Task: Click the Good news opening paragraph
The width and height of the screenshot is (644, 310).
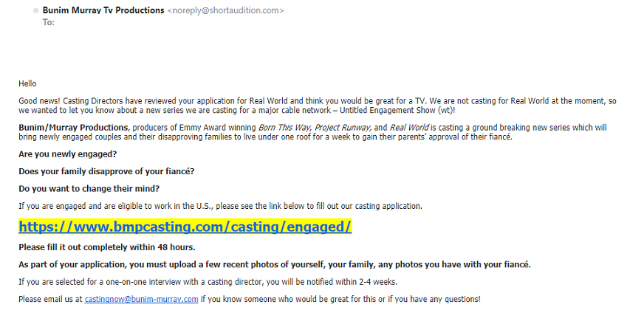Action: coord(318,106)
